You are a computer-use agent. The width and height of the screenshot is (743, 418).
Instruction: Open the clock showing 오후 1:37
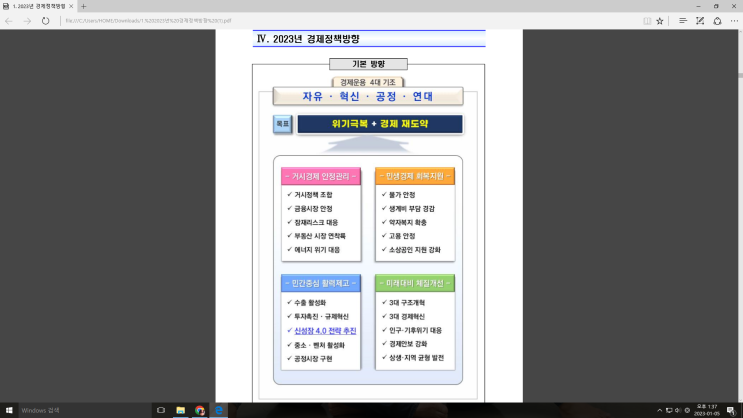(x=707, y=410)
